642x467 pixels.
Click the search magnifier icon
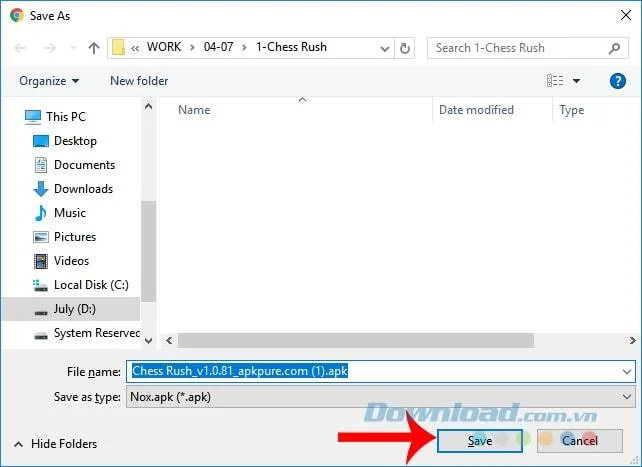pyautogui.click(x=614, y=48)
